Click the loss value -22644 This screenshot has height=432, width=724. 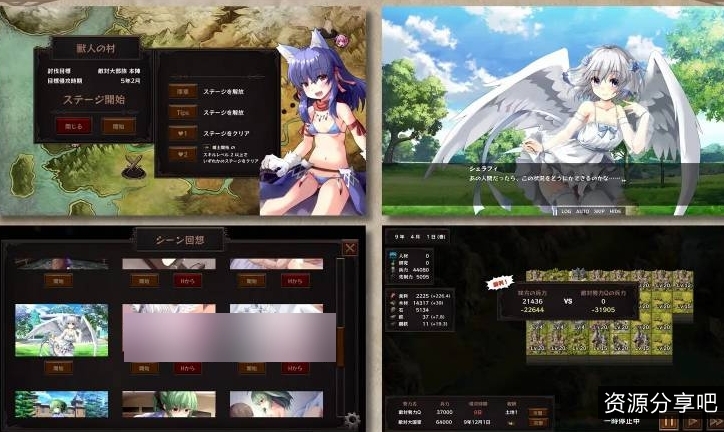532,310
